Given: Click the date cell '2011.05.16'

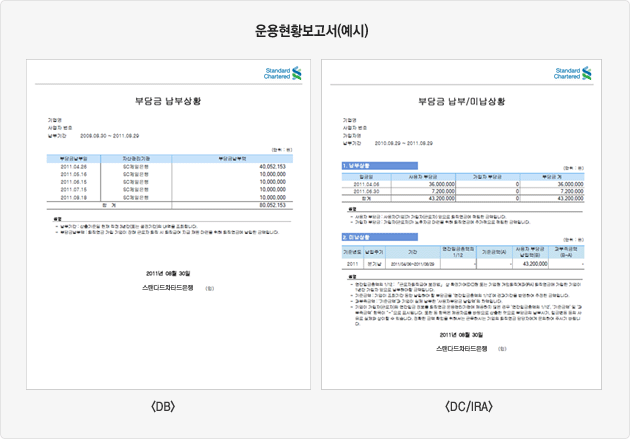Looking at the screenshot, I should pos(74,174).
